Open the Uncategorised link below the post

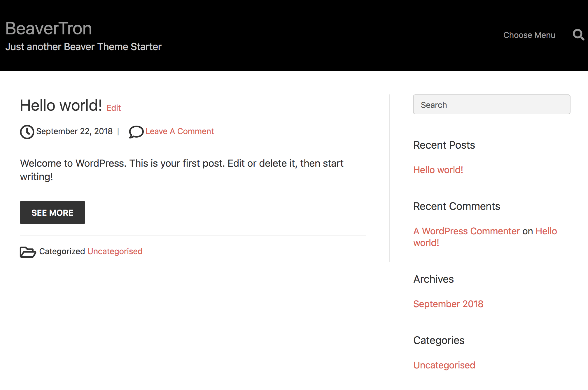point(115,251)
